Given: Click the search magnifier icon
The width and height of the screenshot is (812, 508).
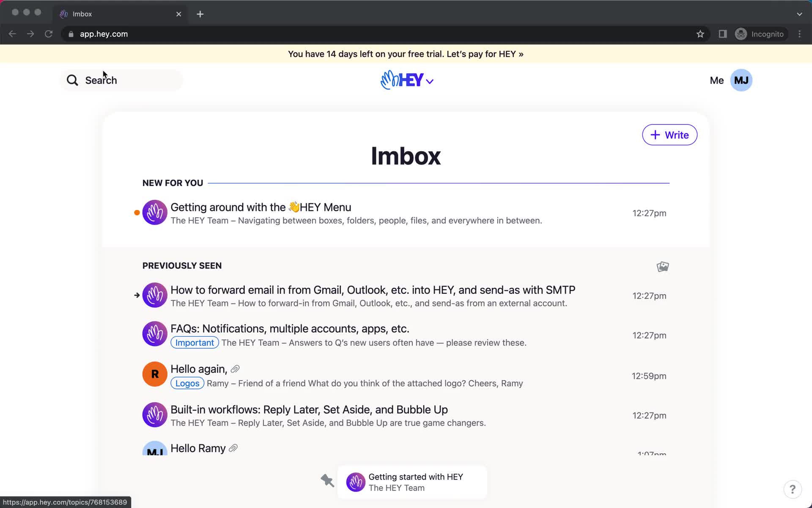Looking at the screenshot, I should pos(72,80).
